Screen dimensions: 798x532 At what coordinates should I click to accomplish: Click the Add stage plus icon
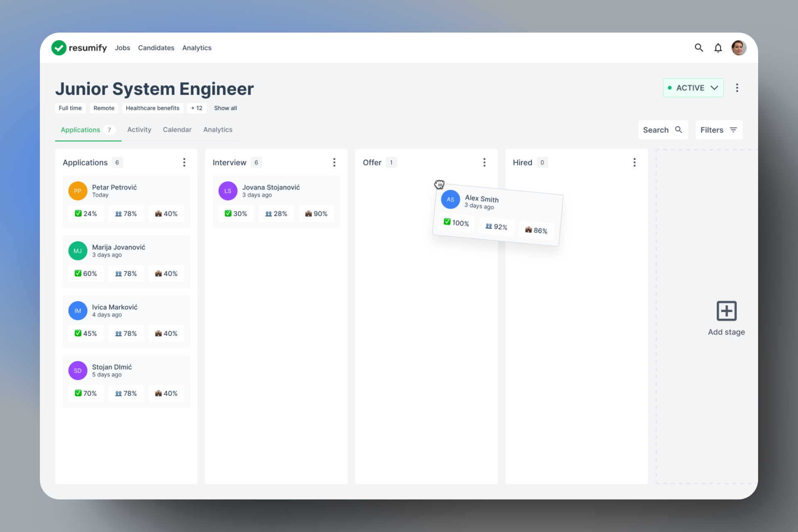(x=726, y=311)
